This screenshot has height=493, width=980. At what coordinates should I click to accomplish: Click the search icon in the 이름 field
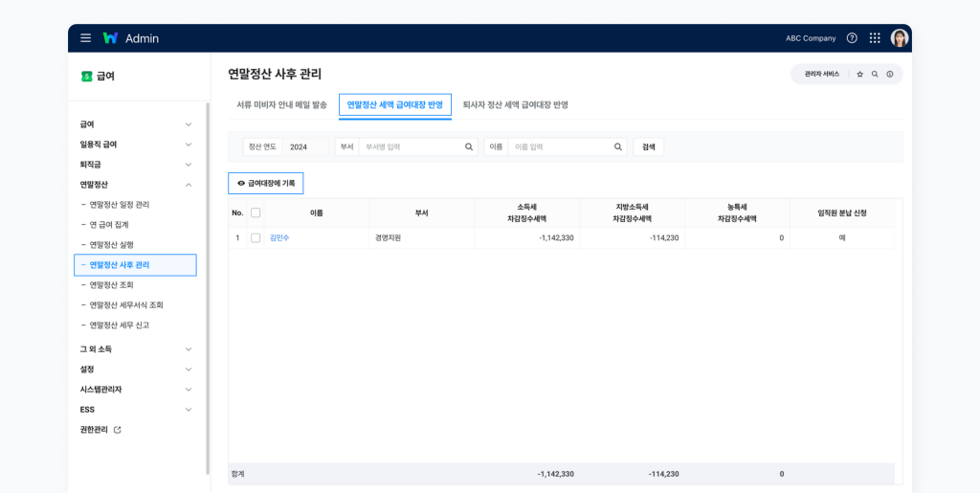pyautogui.click(x=618, y=146)
